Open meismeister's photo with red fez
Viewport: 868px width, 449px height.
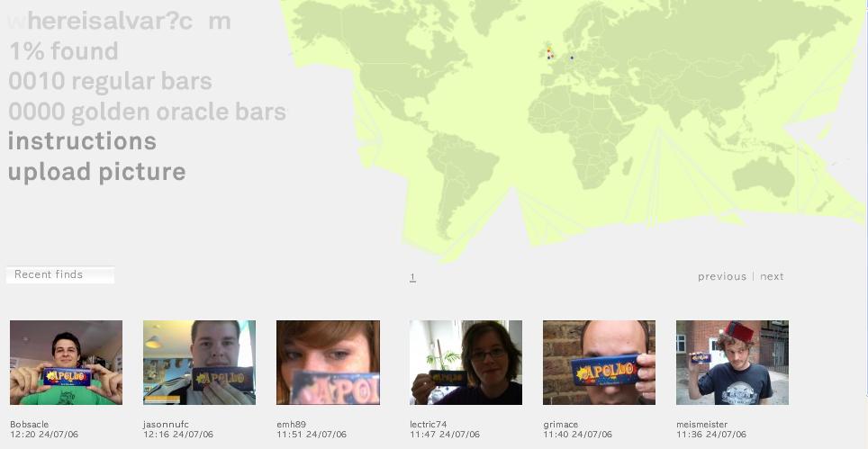pyautogui.click(x=732, y=363)
